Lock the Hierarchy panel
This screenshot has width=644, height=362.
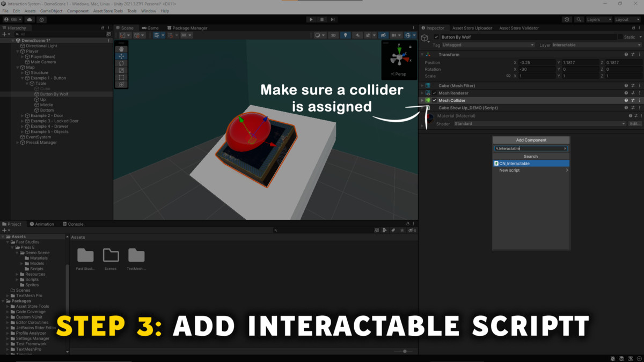point(103,28)
